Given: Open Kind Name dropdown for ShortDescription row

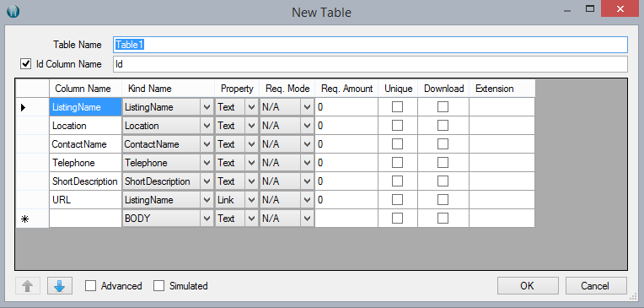Looking at the screenshot, I should (x=207, y=181).
